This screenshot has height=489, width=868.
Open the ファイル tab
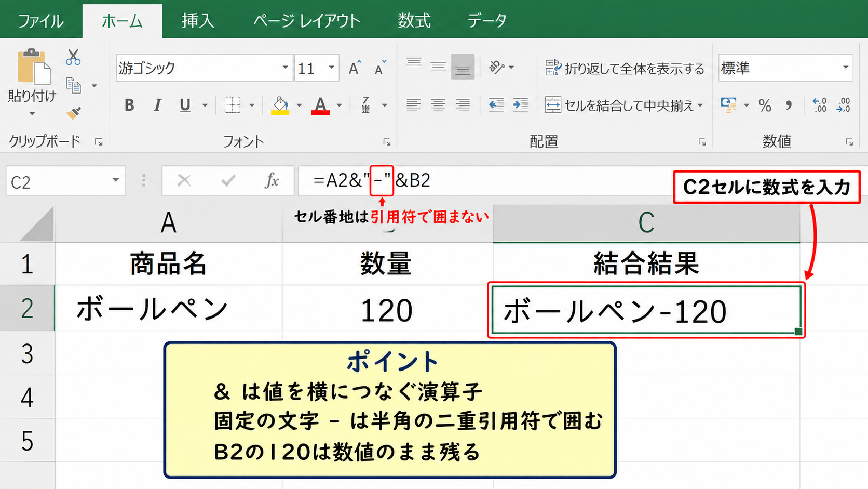pyautogui.click(x=40, y=21)
